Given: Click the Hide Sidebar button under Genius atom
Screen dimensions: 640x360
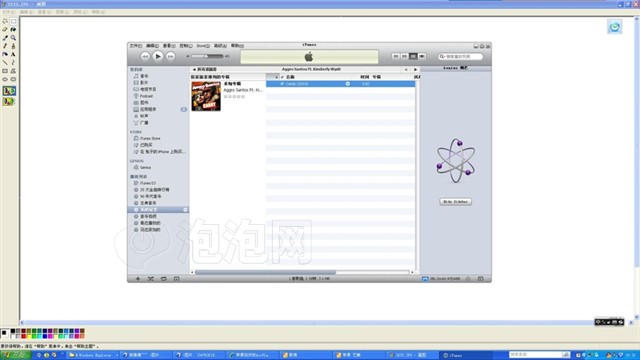Looking at the screenshot, I should (456, 202).
